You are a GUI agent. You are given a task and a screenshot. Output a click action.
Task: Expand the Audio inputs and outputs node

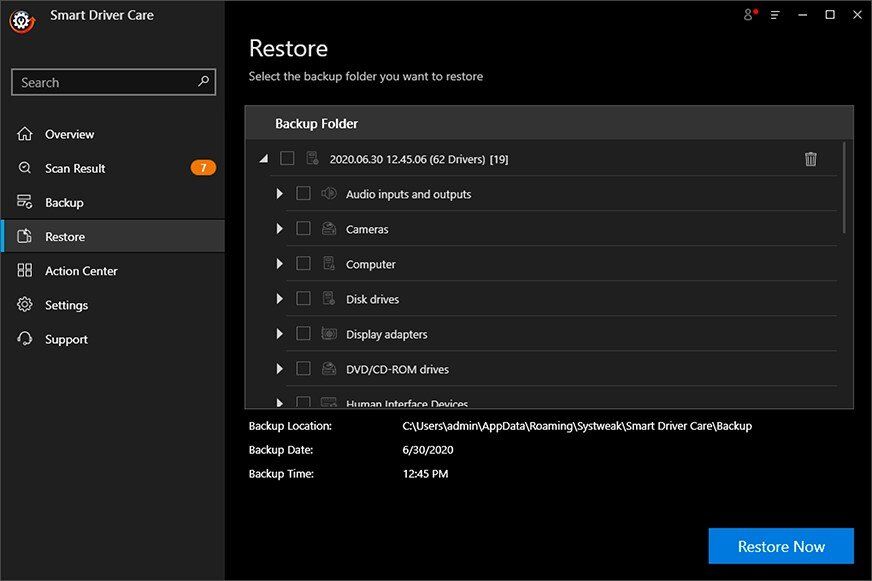coord(280,193)
